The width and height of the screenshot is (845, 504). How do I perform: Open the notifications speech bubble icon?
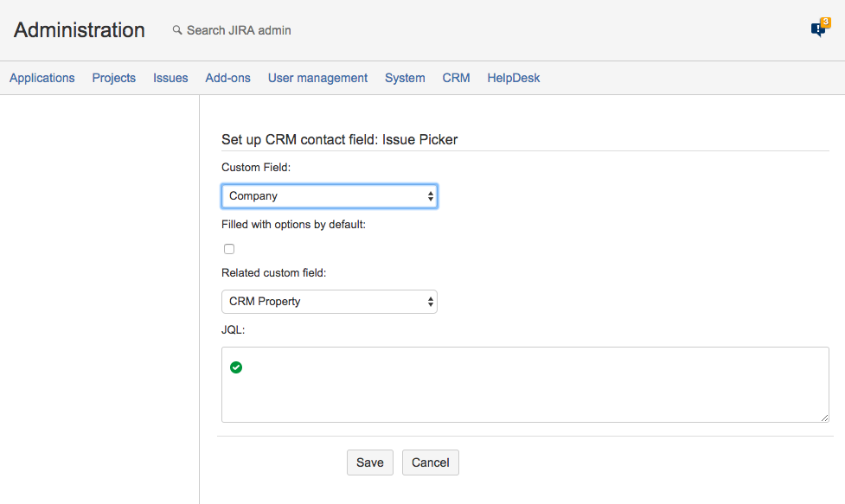pos(818,30)
